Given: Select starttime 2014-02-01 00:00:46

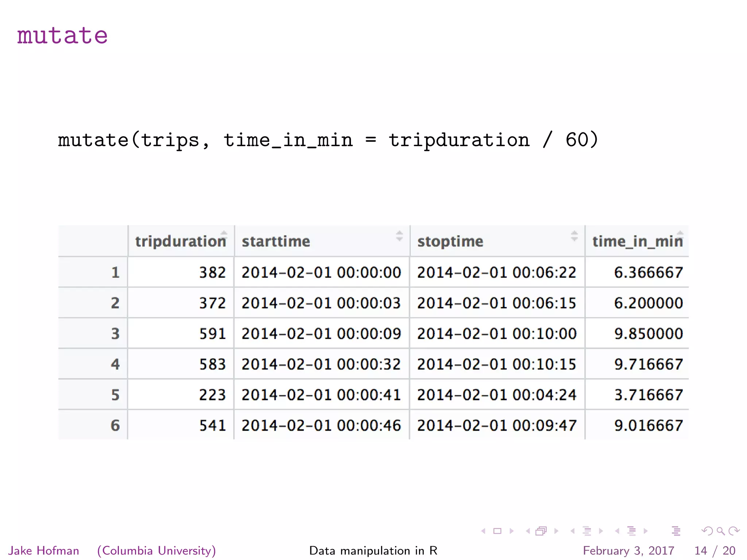Looking at the screenshot, I should 321,425.
